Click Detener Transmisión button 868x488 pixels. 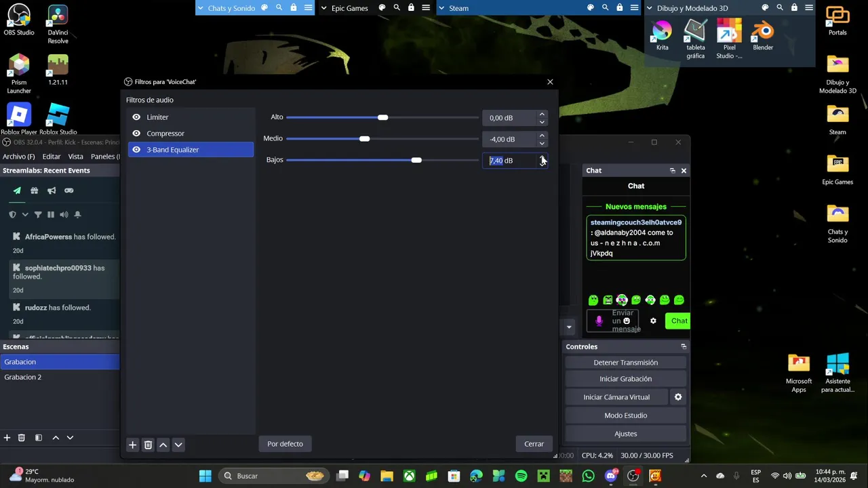coord(625,363)
